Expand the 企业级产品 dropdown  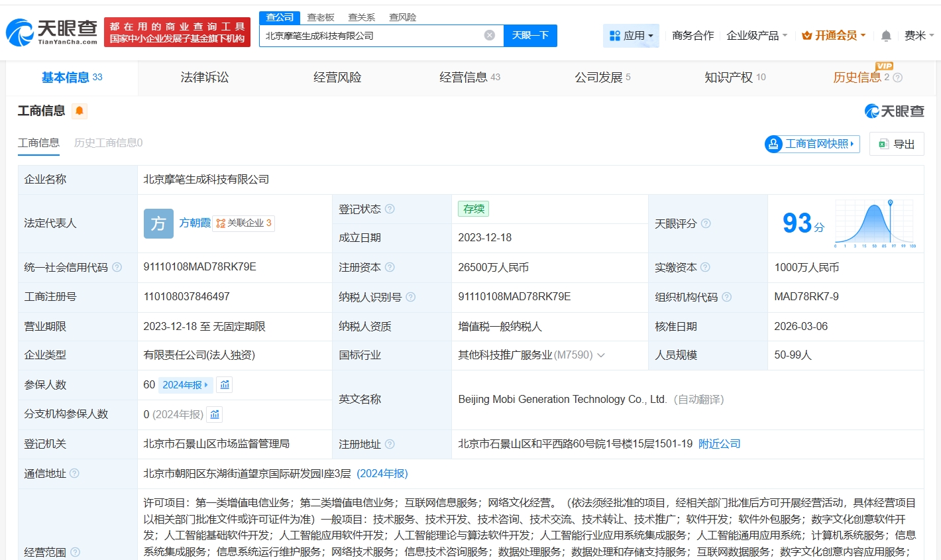pos(757,36)
